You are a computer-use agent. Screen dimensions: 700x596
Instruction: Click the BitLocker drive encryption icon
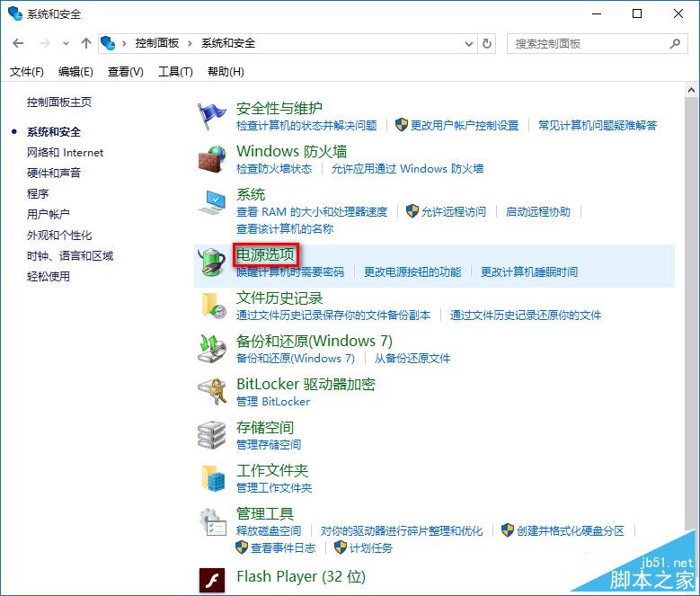[212, 392]
